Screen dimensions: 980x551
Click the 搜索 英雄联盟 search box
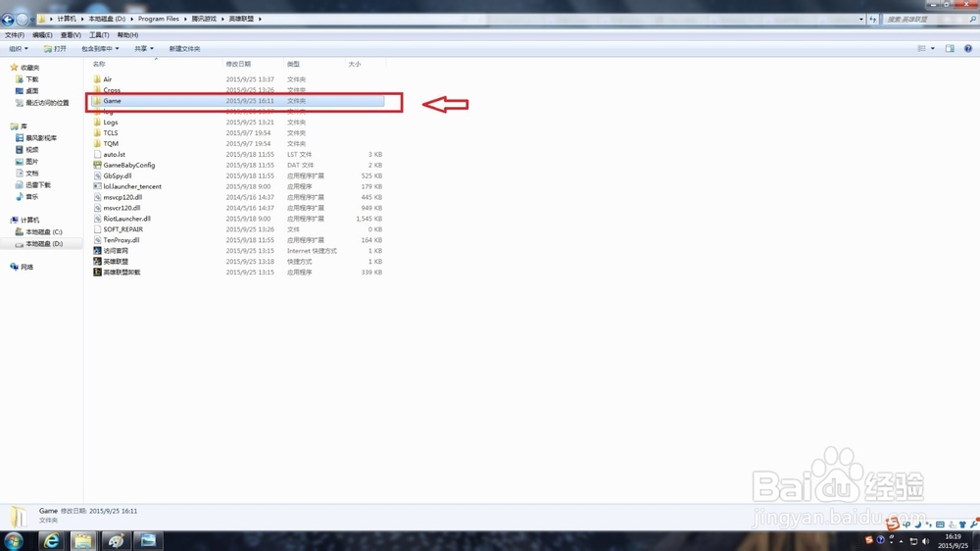pos(925,20)
